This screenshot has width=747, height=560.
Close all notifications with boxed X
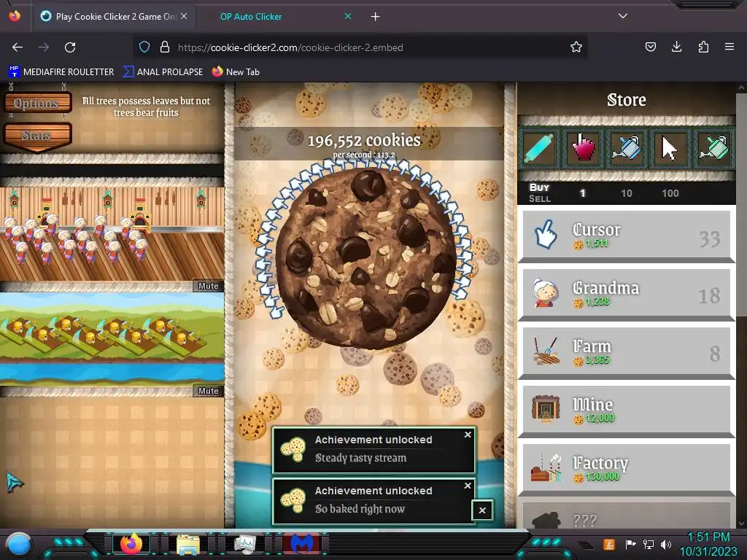(x=482, y=510)
